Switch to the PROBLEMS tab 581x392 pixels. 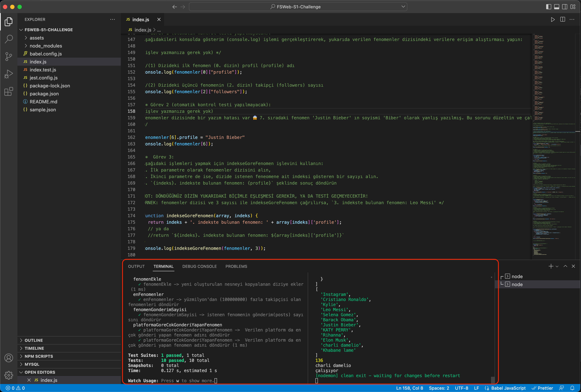coord(236,266)
